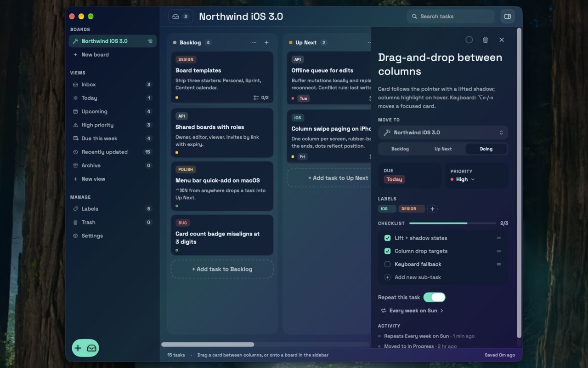Uncheck Lift + shadow states sub-task
The width and height of the screenshot is (588, 368).
pyautogui.click(x=387, y=238)
